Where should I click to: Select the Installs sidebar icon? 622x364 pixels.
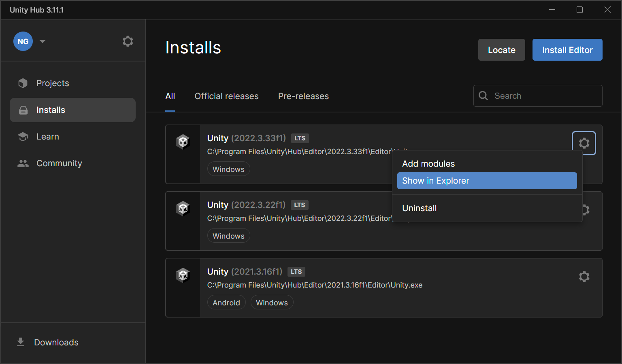(23, 110)
